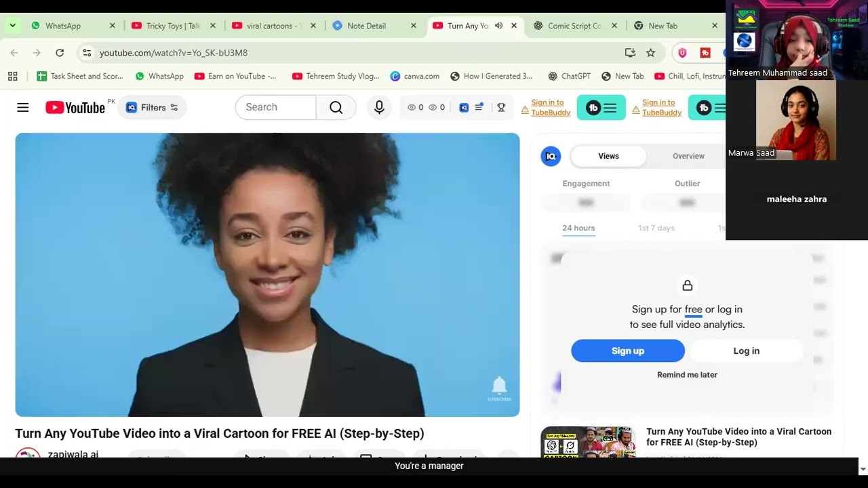868x488 pixels.
Task: Open the Task Sheet and Scor... bookmark
Action: point(80,76)
